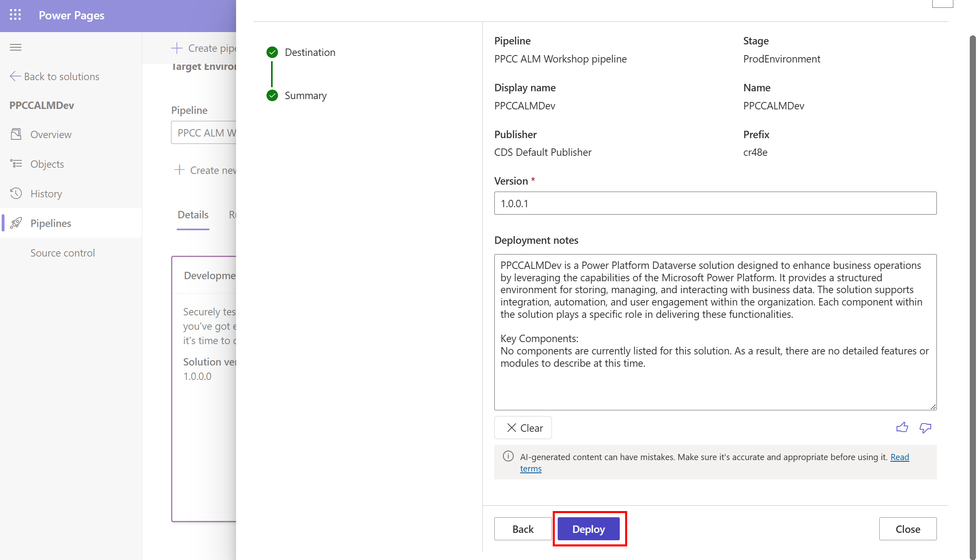Image resolution: width=978 pixels, height=560 pixels.
Task: Open Source control in sidebar
Action: click(63, 253)
